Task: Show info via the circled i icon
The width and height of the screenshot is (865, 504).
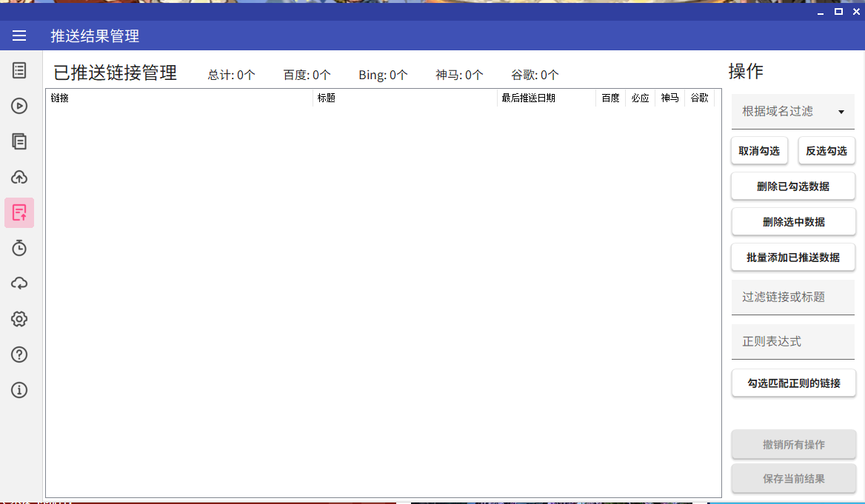Action: pyautogui.click(x=19, y=390)
